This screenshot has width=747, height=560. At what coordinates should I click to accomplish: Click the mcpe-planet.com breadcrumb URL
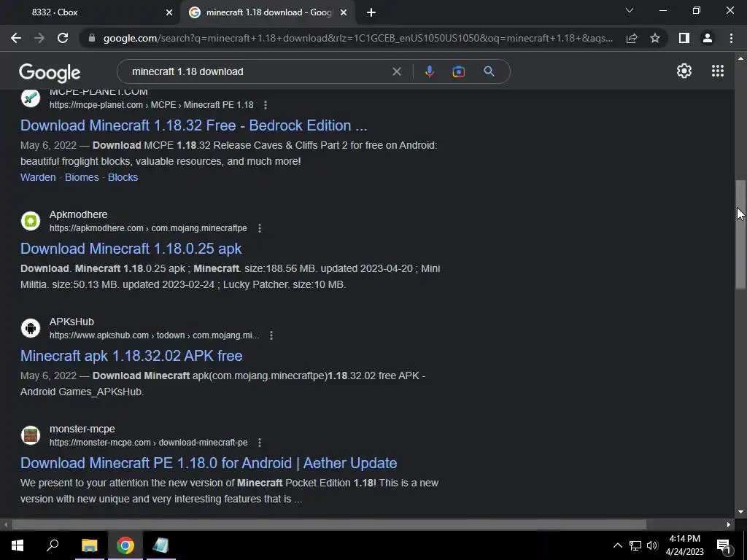[152, 105]
